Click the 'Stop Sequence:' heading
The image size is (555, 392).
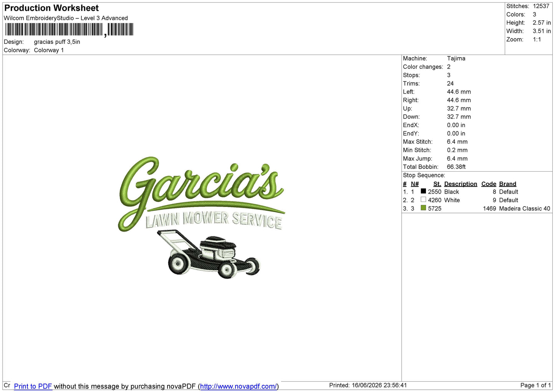(x=424, y=175)
